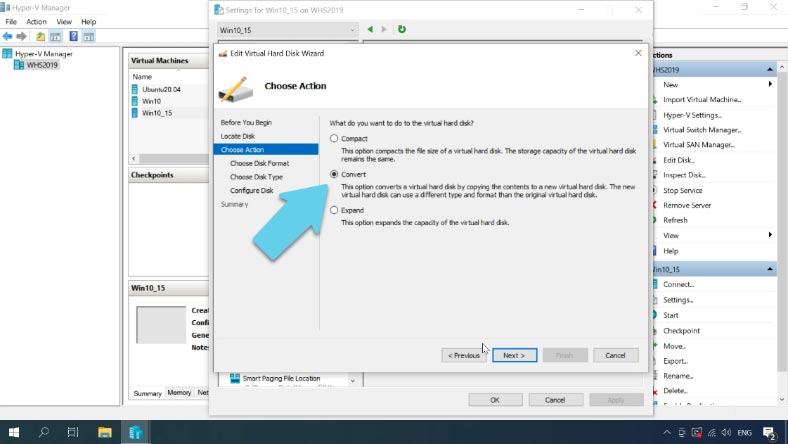
Task: Click the Win10_15 preview thumbnail
Action: coord(161,325)
